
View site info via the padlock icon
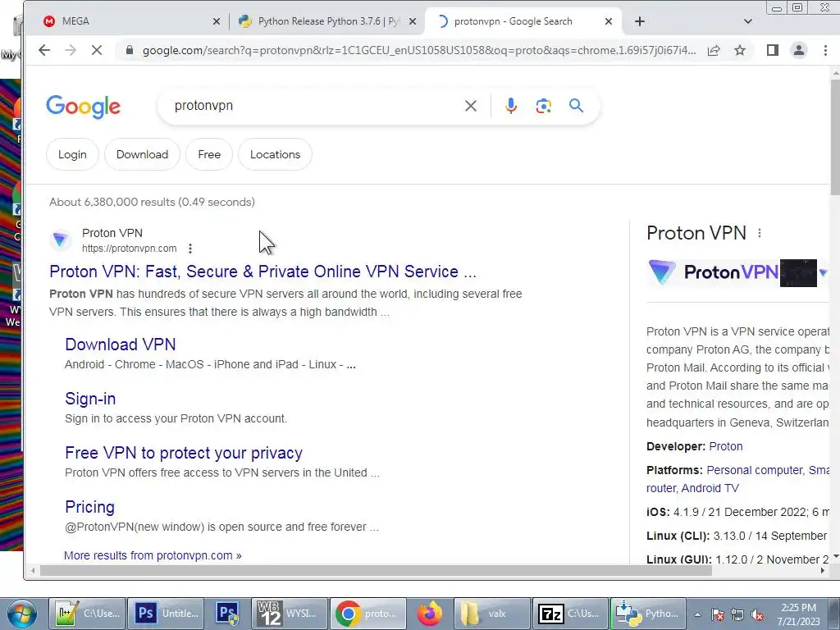tap(129, 50)
